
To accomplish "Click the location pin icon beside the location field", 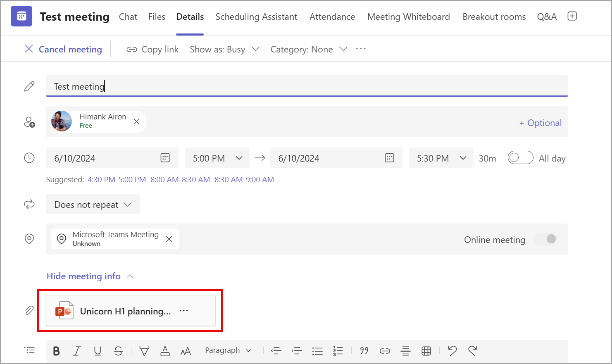I will [x=29, y=239].
